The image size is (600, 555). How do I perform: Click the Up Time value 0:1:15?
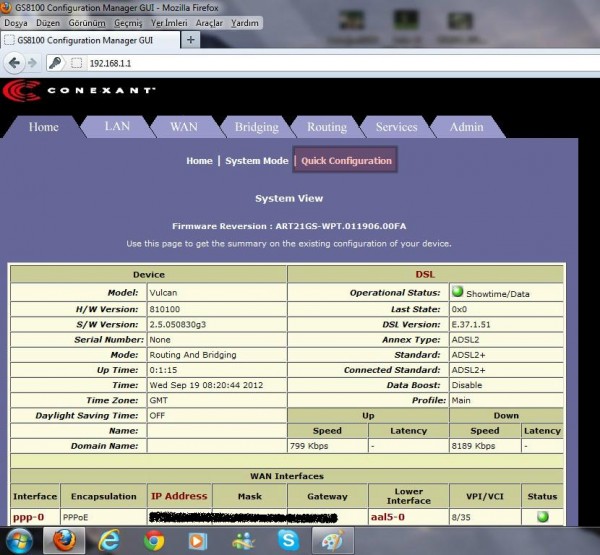click(x=163, y=370)
